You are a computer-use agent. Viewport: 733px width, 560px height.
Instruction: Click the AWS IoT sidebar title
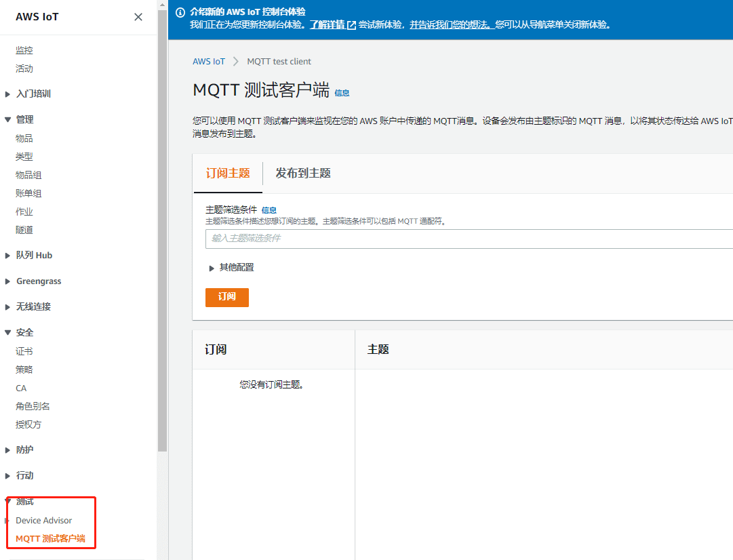point(37,17)
